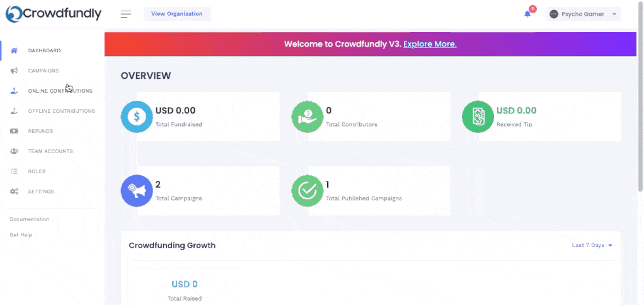
Task: Click the Roles list icon
Action: 14,171
